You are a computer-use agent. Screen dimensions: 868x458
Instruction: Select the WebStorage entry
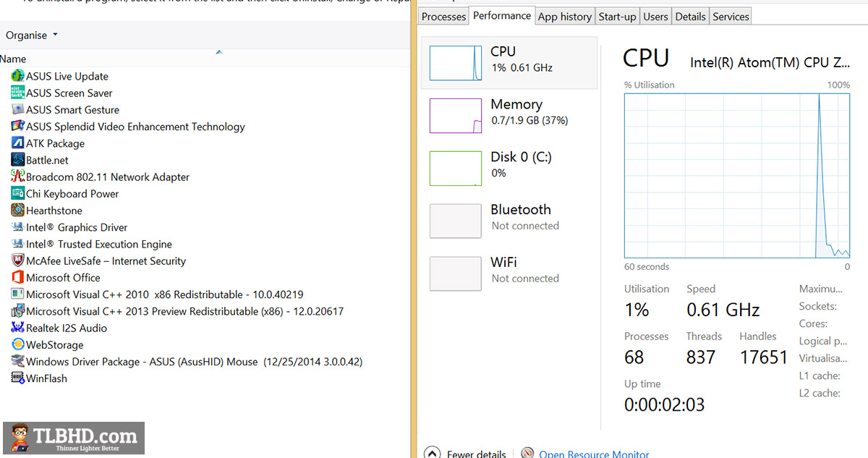[55, 344]
